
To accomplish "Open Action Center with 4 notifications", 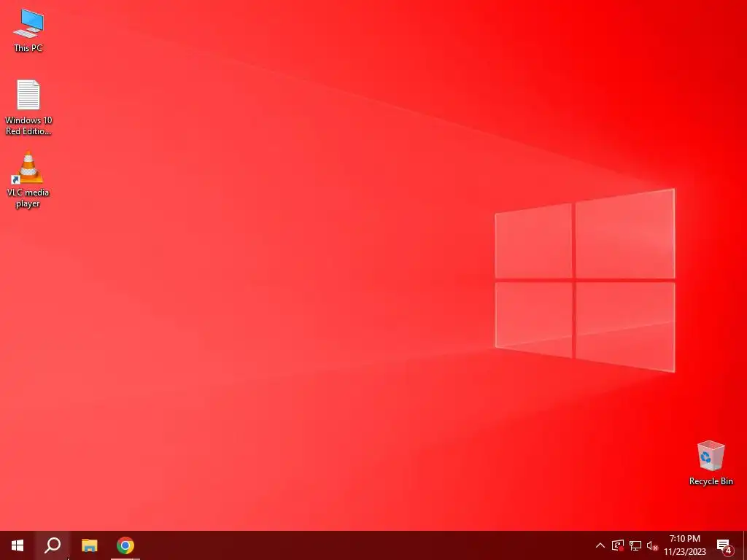I will (724, 545).
